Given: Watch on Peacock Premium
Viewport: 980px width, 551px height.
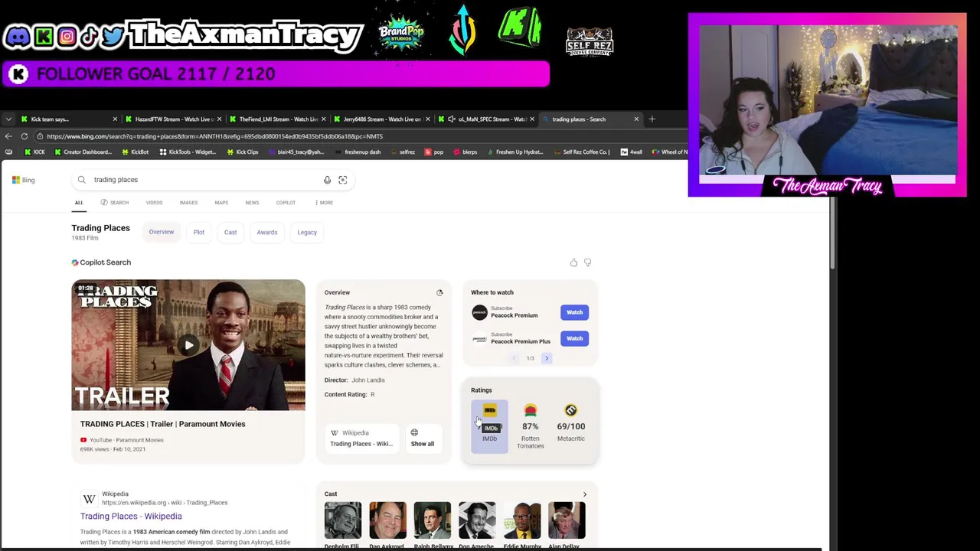Looking at the screenshot, I should click(574, 312).
